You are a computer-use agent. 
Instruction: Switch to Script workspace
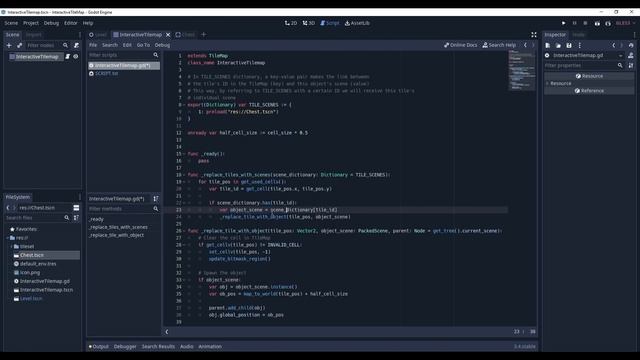(x=330, y=23)
